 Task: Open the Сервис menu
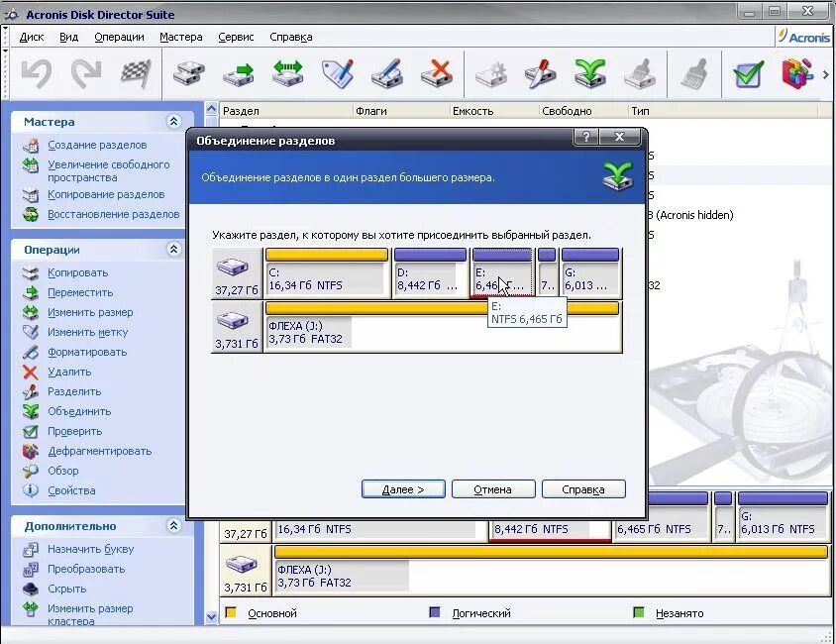236,37
